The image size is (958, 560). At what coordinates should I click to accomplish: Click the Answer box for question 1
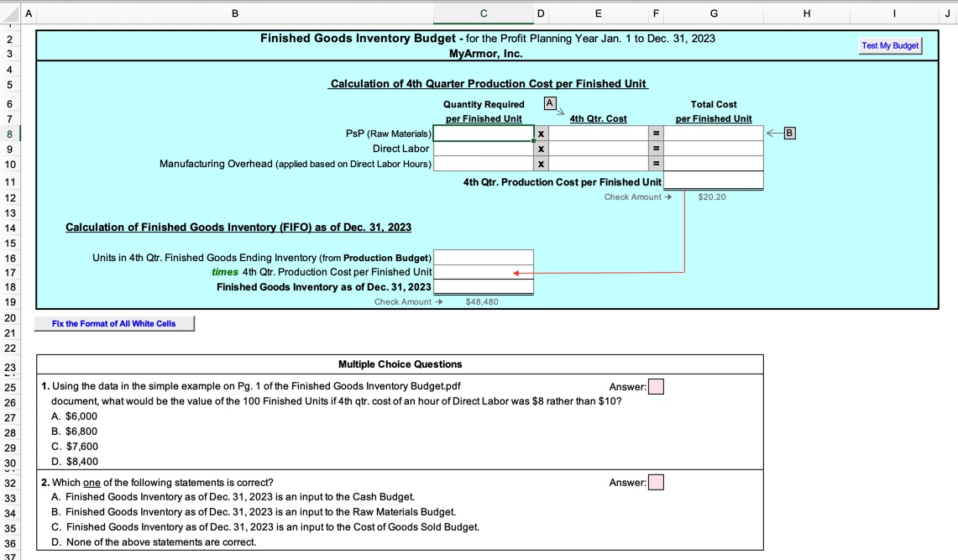(x=656, y=386)
